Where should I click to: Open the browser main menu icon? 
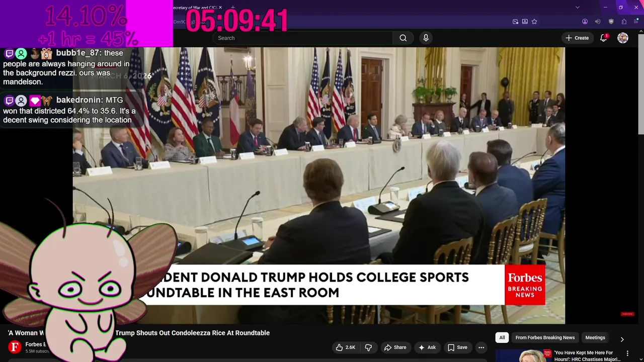click(x=636, y=22)
